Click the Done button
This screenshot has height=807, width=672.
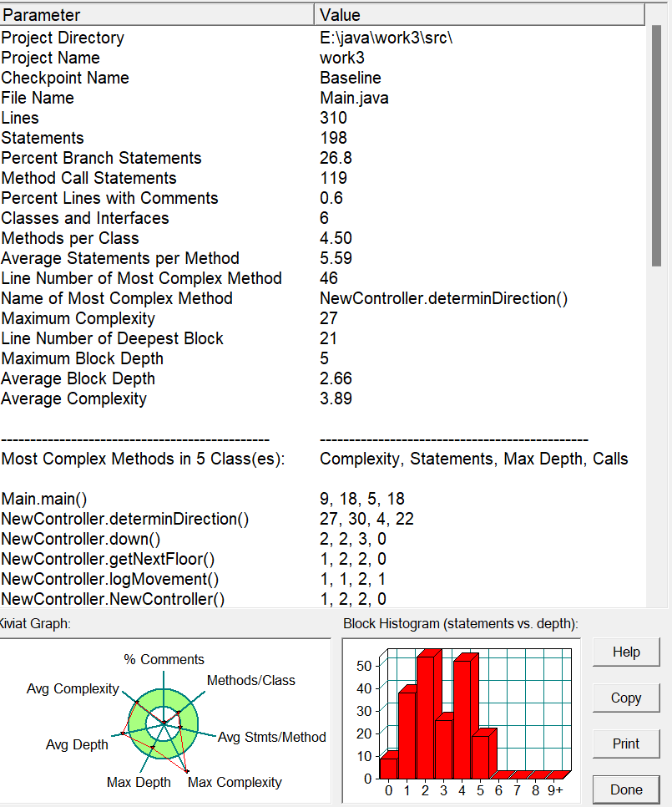626,789
